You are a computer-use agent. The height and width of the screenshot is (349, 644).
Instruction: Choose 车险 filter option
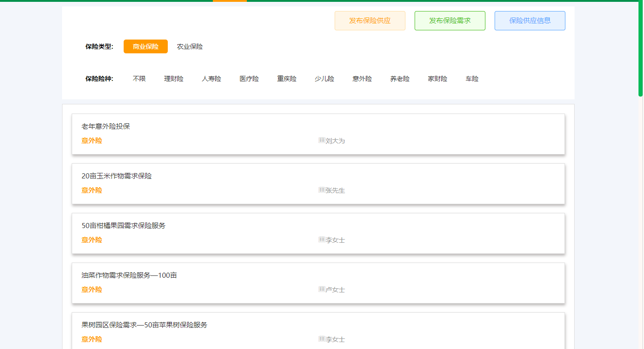click(x=472, y=79)
